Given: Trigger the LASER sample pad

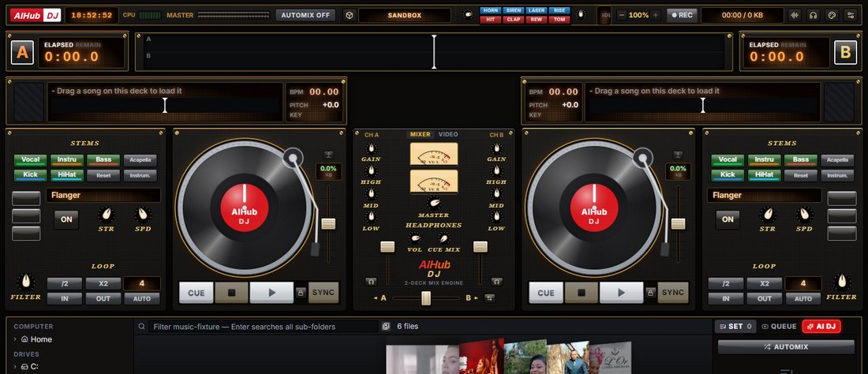Looking at the screenshot, I should 537,10.
